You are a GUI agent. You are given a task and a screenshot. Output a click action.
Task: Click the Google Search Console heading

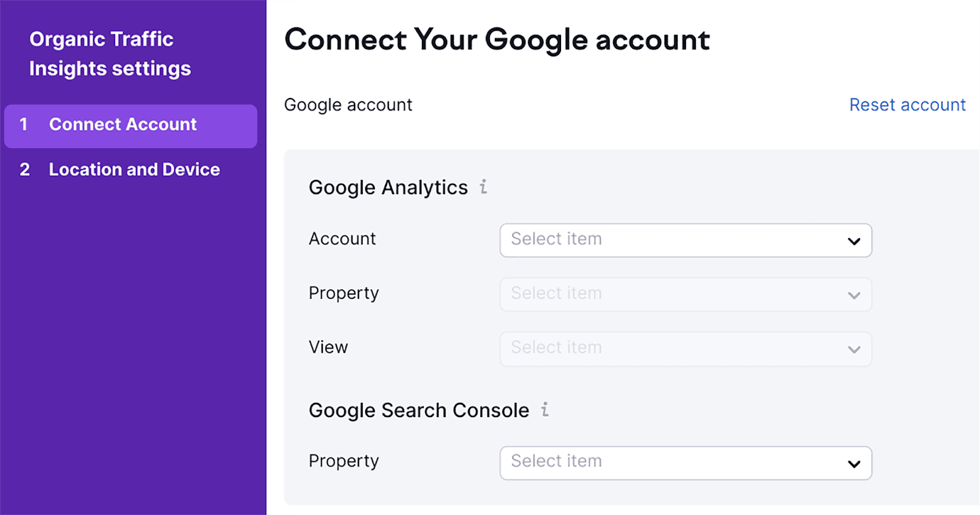418,410
